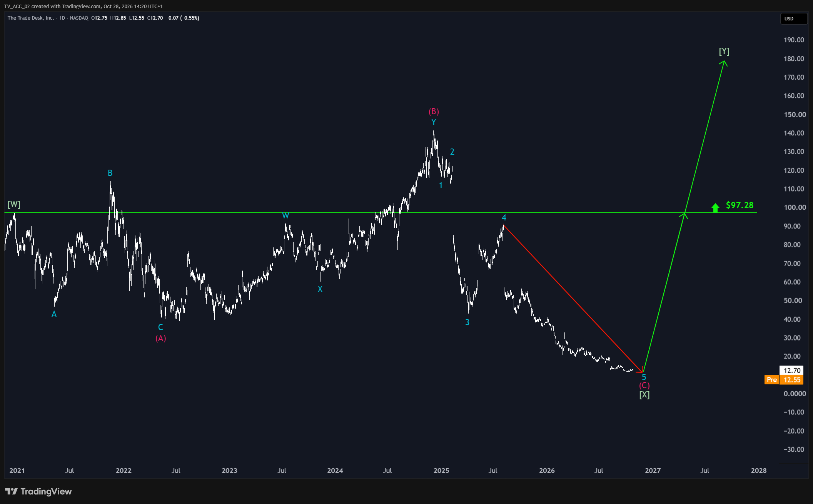Click the blue B label at 2021 peak

110,173
